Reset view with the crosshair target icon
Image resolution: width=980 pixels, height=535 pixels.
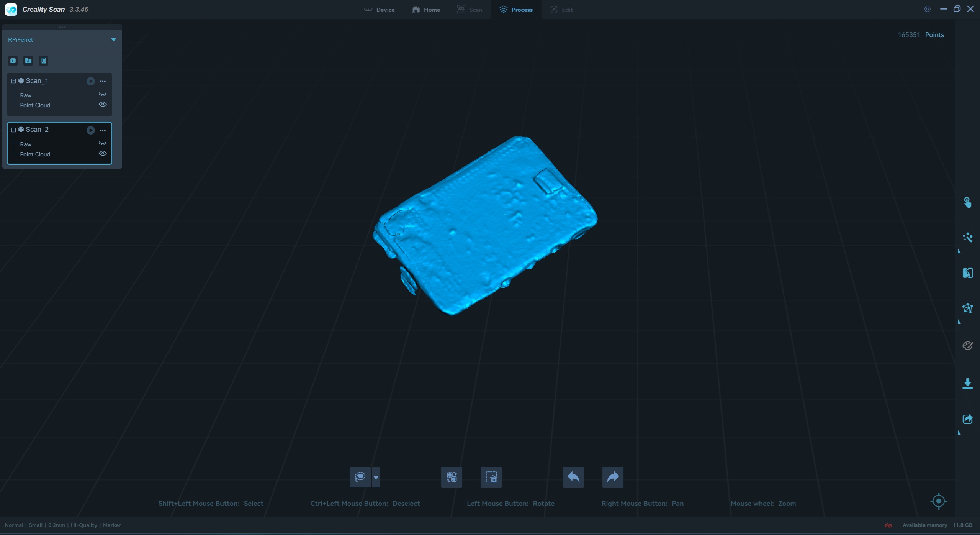[938, 501]
